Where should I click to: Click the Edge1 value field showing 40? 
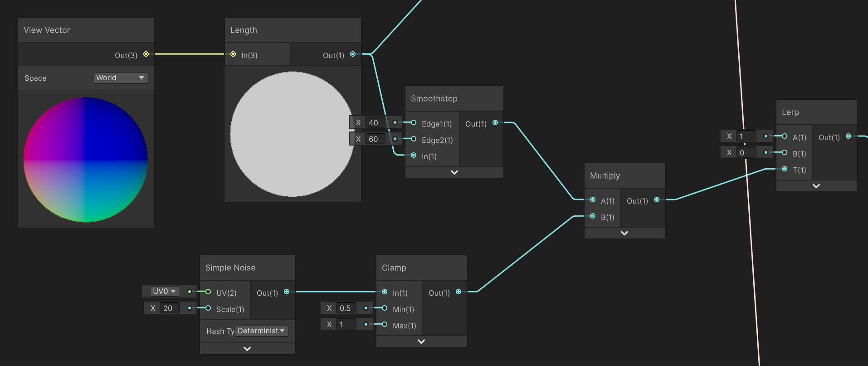pyautogui.click(x=375, y=123)
